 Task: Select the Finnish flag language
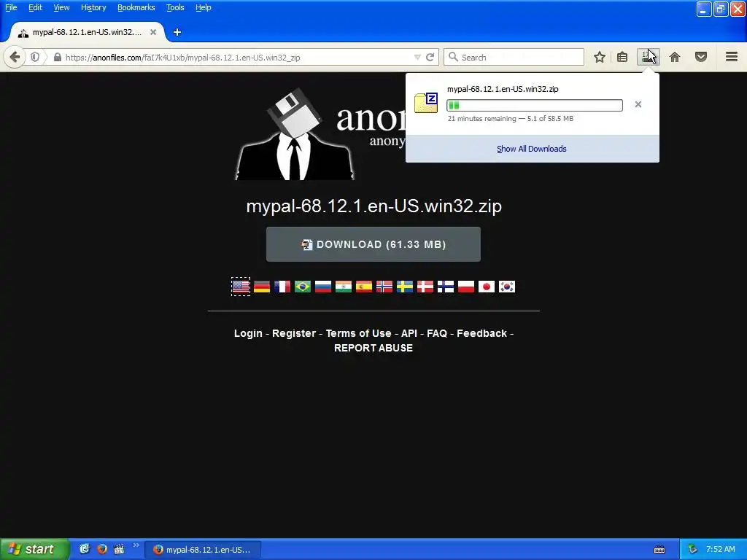coord(446,286)
